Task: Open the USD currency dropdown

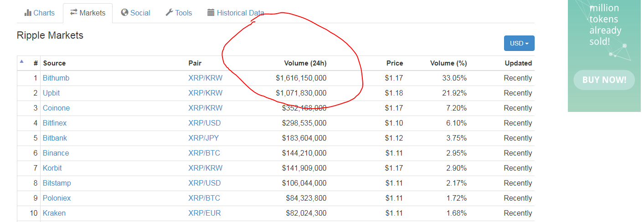Action: pos(519,43)
